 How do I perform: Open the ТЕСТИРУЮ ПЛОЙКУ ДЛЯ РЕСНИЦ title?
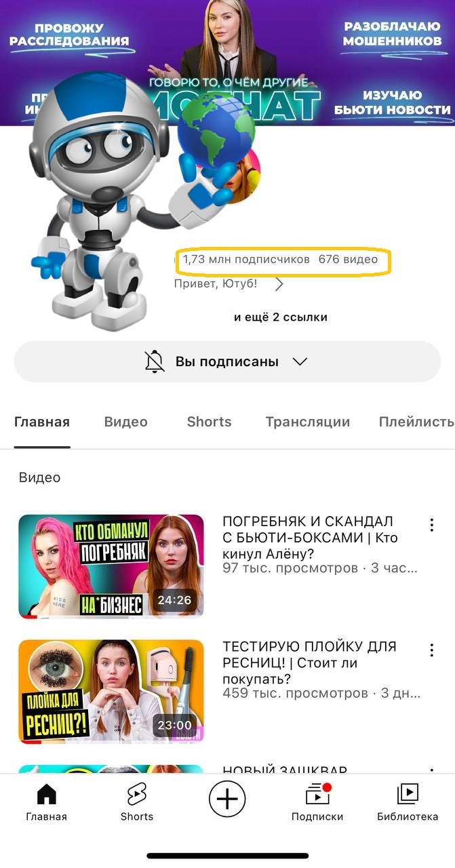309,663
